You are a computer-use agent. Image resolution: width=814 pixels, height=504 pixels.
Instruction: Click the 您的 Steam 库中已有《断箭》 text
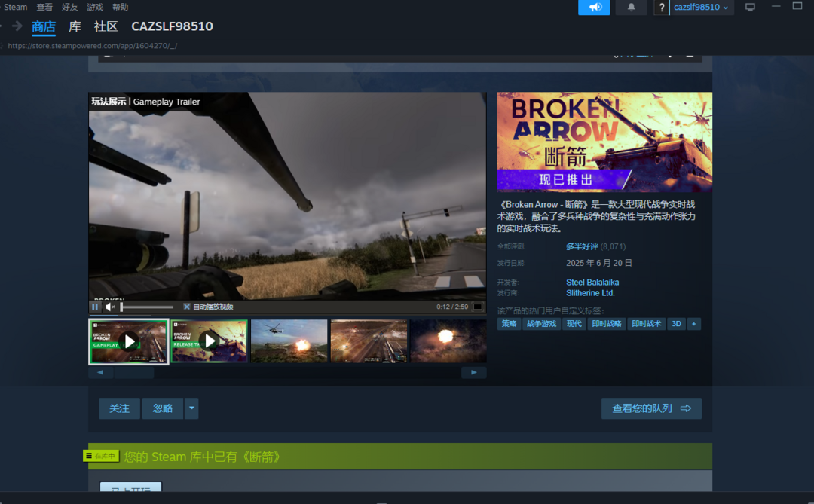[202, 457]
